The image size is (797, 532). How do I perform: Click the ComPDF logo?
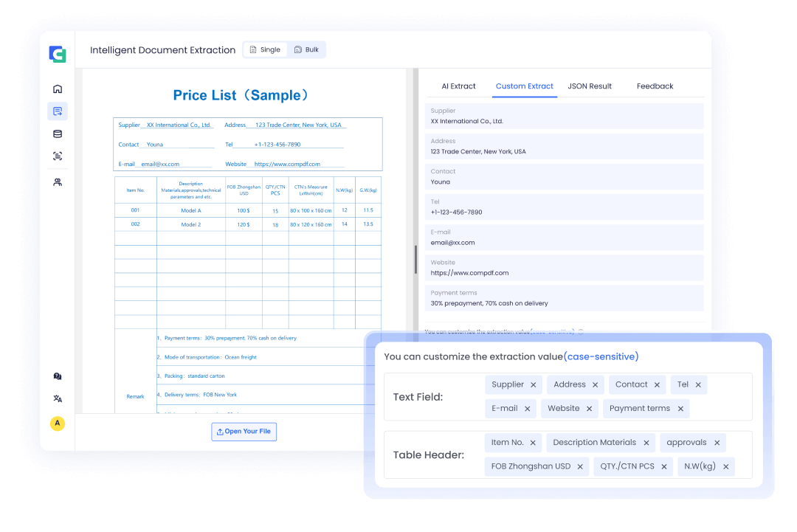click(x=58, y=54)
